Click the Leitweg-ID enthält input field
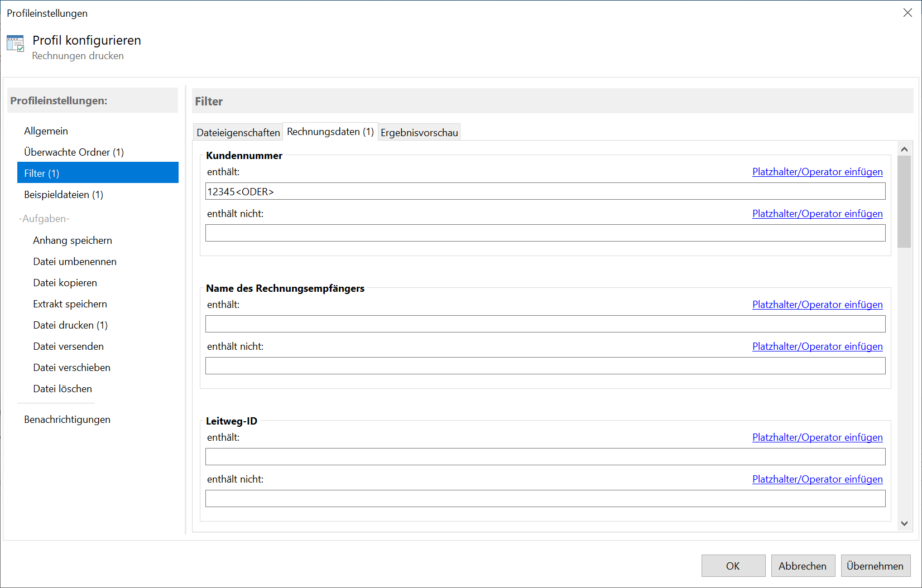The image size is (922, 588). click(x=545, y=457)
